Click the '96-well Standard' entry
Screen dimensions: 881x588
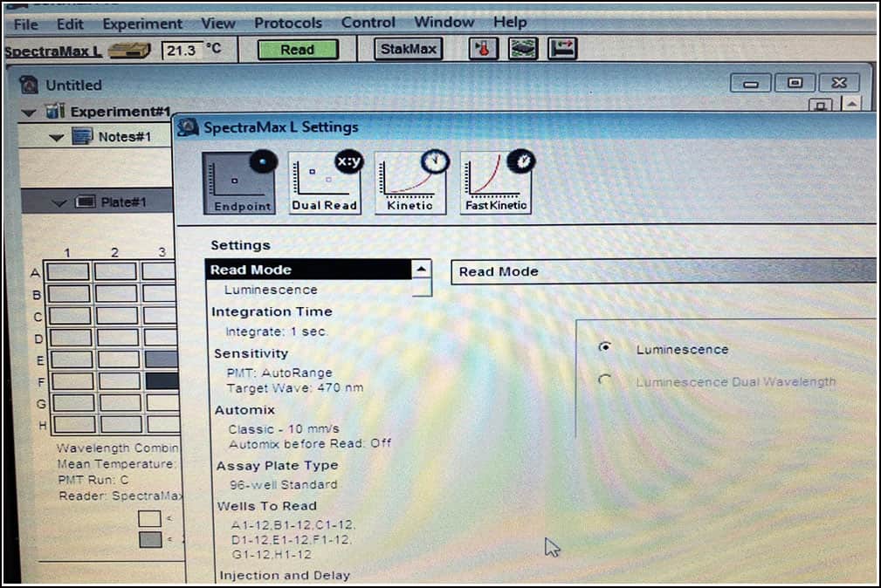[283, 484]
